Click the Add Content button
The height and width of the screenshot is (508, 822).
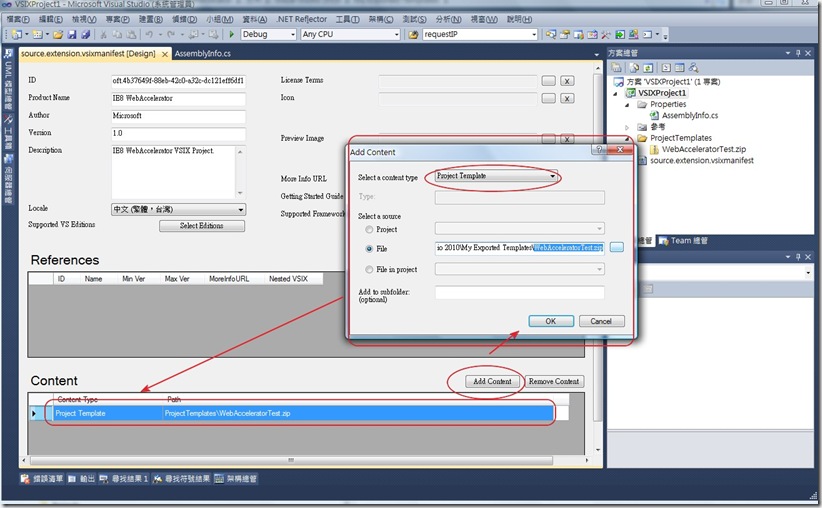pyautogui.click(x=492, y=381)
